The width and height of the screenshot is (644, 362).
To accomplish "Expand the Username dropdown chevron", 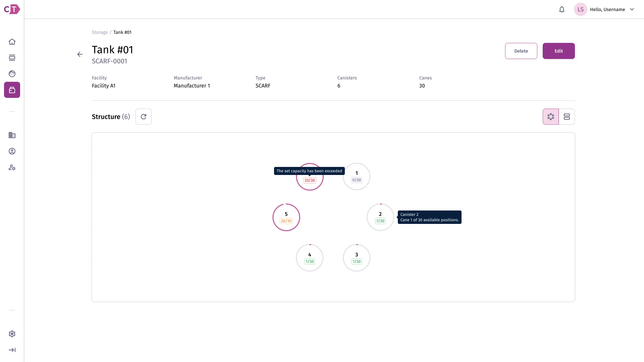I will tap(632, 9).
